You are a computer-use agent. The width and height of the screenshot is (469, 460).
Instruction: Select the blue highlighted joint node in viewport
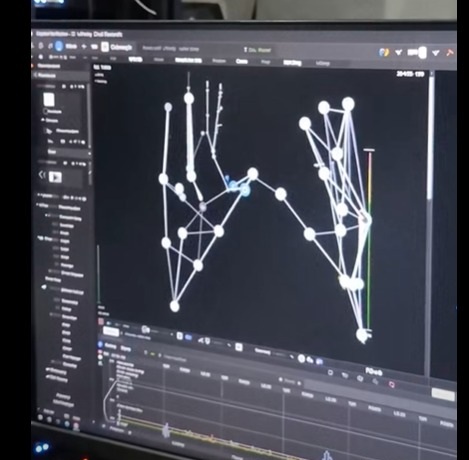coord(245,190)
